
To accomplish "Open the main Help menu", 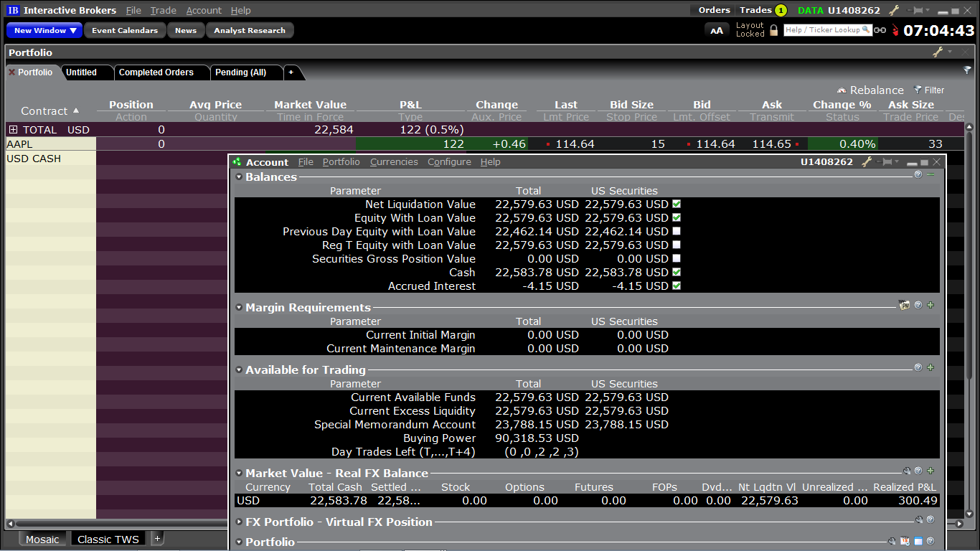I will click(x=241, y=10).
